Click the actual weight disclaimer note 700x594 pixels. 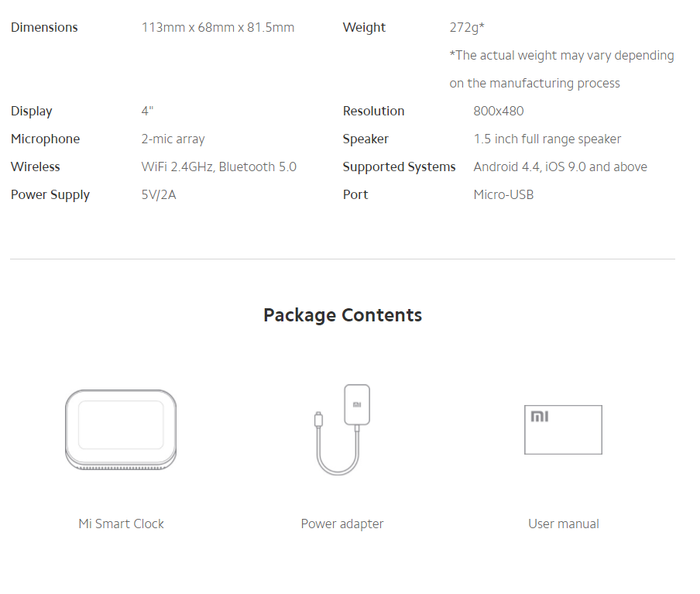(561, 69)
